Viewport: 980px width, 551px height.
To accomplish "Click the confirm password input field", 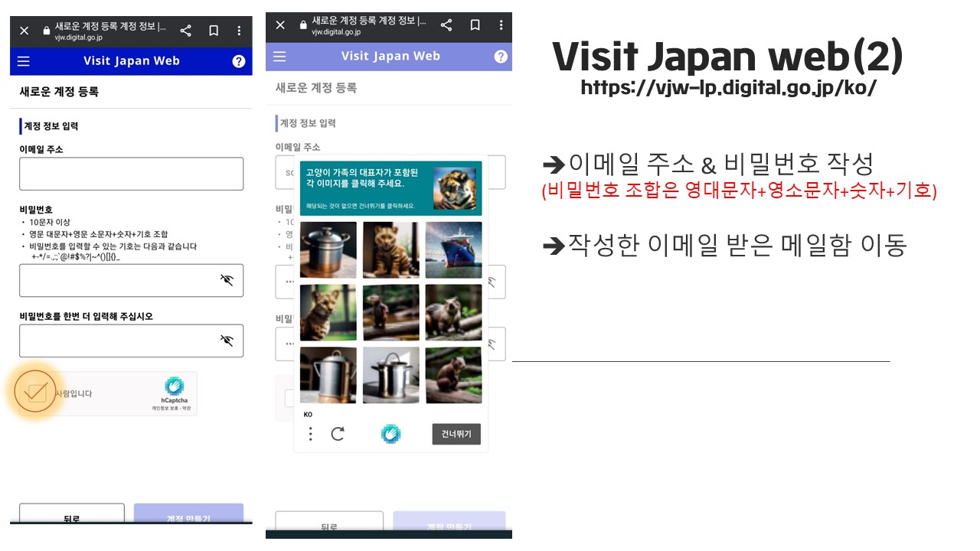I will click(x=132, y=341).
